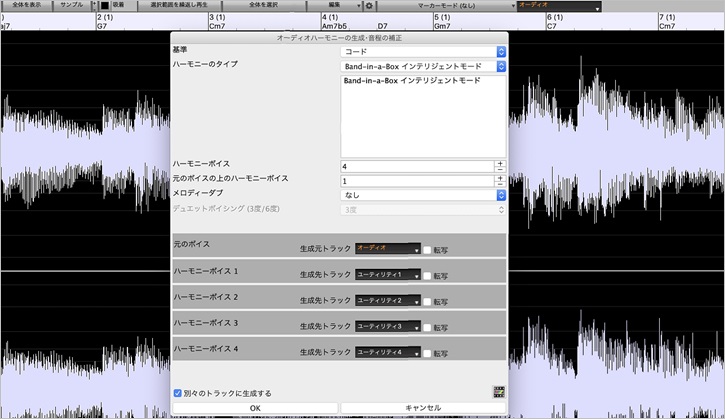Enable 転写 checkbox for ハーモニーボイス 2

[427, 302]
